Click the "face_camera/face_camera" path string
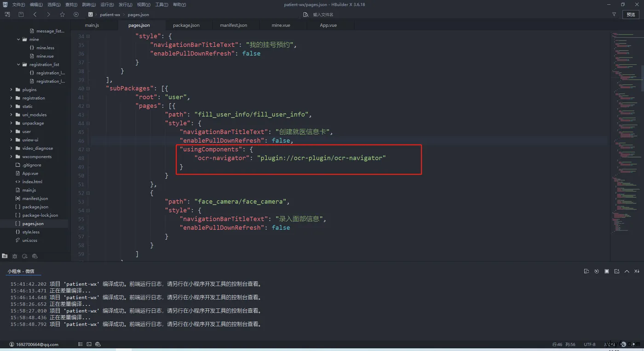The width and height of the screenshot is (644, 351). [x=241, y=202]
